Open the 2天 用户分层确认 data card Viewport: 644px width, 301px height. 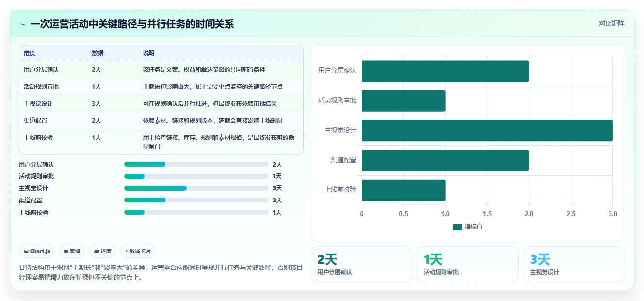coord(361,264)
